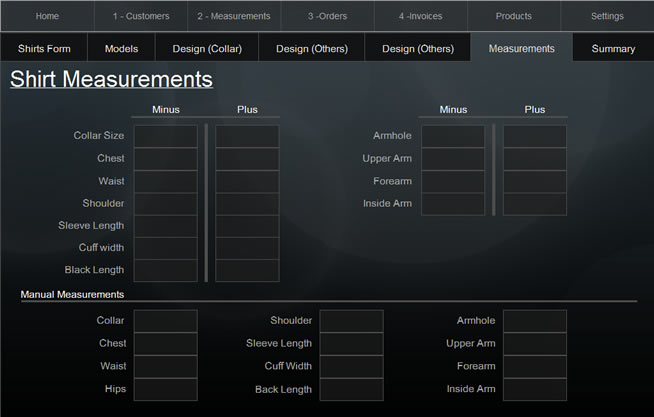Click the Shoulder Plus adjustment field
The image size is (654, 417).
tap(247, 204)
